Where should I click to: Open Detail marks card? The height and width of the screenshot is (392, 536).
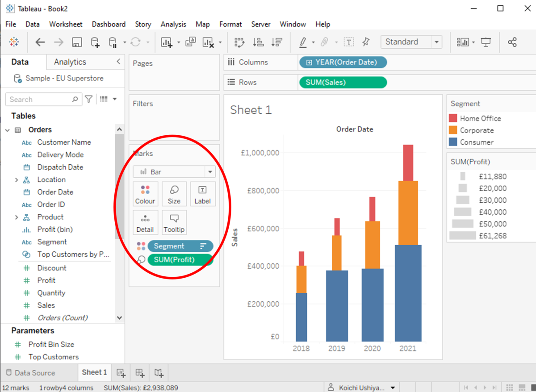pos(145,222)
